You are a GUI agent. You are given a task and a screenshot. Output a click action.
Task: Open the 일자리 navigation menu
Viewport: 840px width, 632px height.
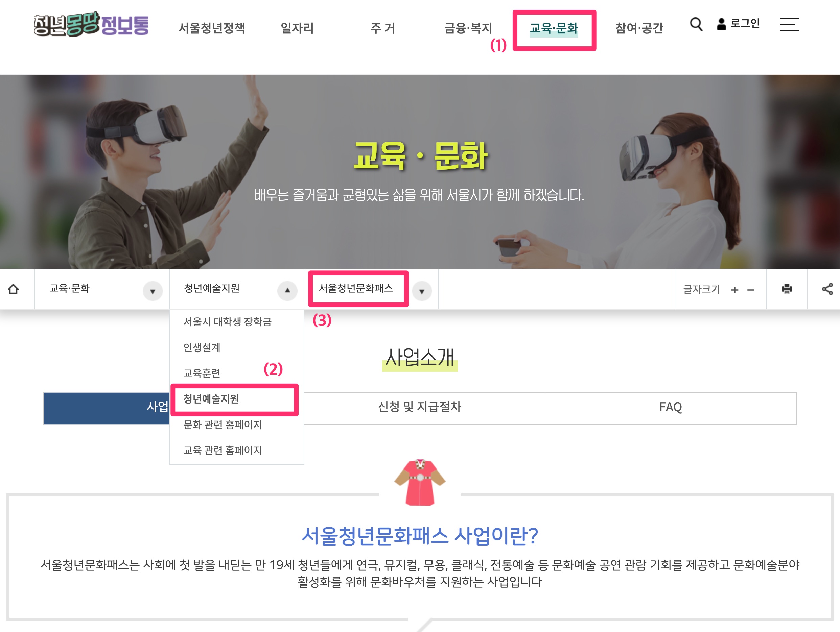pyautogui.click(x=297, y=28)
